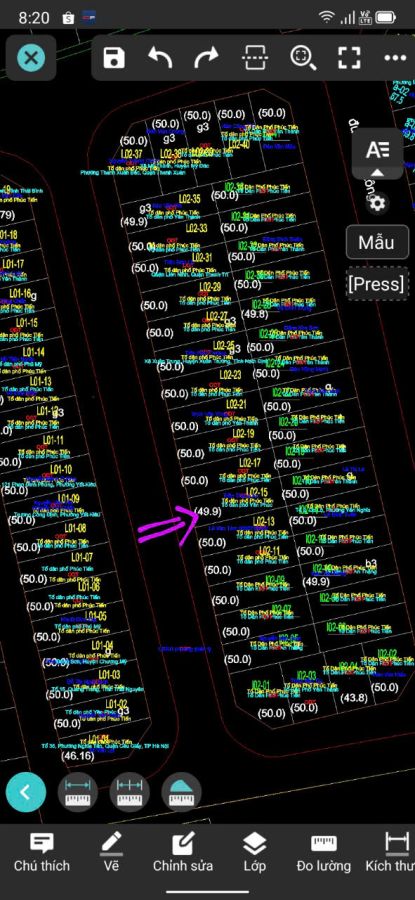Viewport: 415px width, 900px height.
Task: Close the drawing with the teal X button
Action: click(31, 58)
